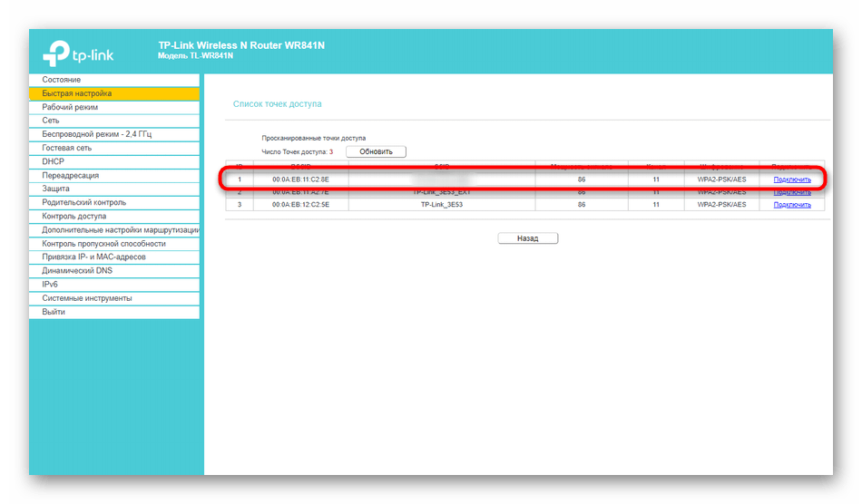
Task: Open Системные инструменты menu
Action: pyautogui.click(x=87, y=297)
